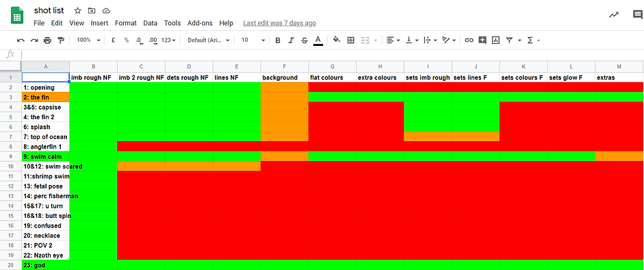644x270 pixels.
Task: Open the zoom 100% dropdown
Action: (x=88, y=40)
